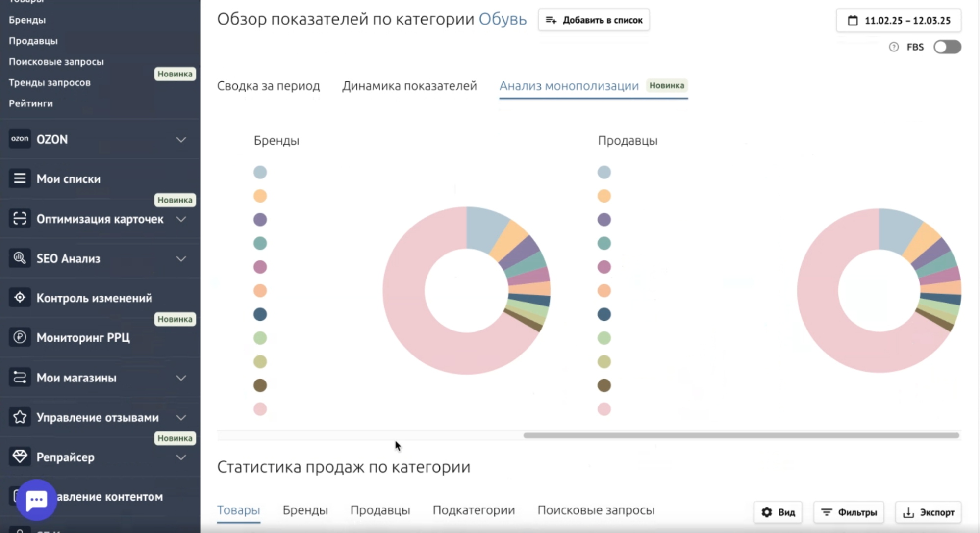This screenshot has height=533, width=980.
Task: Click the Контроль изменений target icon
Action: point(20,298)
